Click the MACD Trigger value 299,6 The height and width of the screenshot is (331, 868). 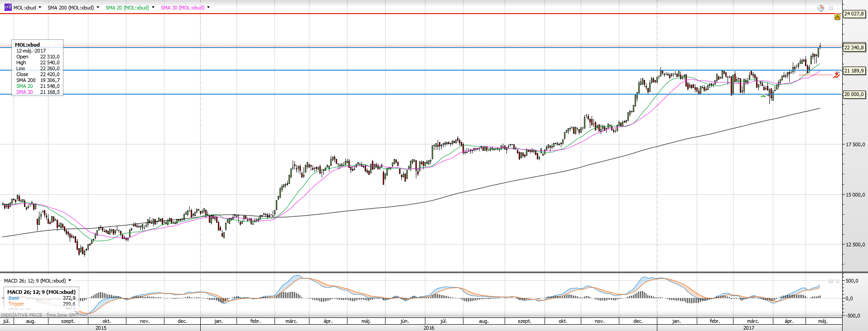(x=69, y=304)
